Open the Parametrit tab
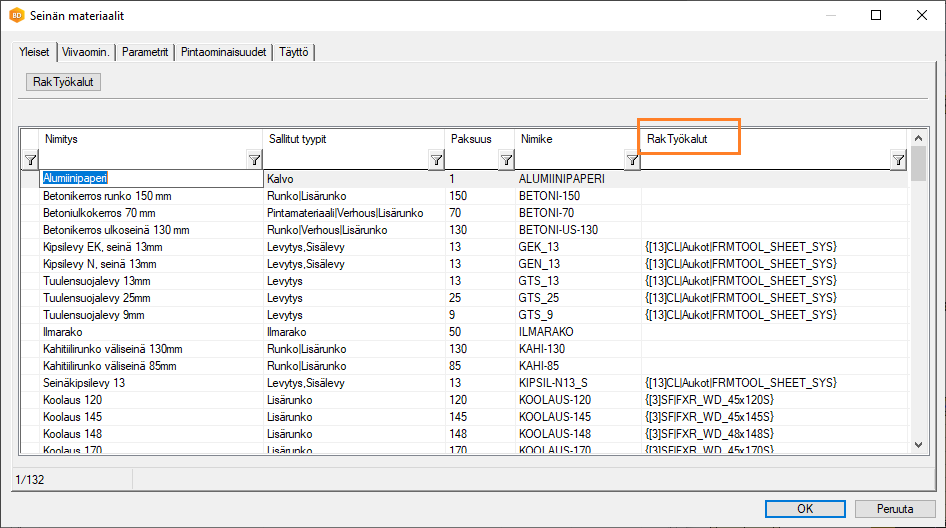 pyautogui.click(x=147, y=52)
